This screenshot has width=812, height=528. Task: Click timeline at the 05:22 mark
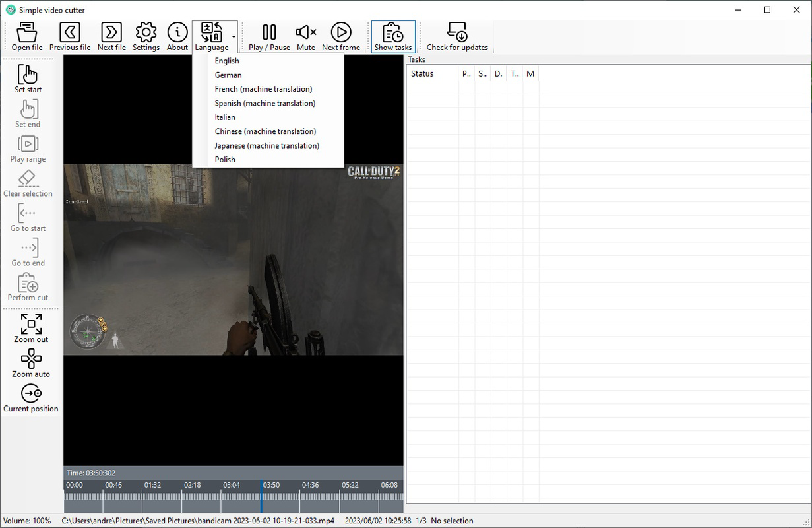pyautogui.click(x=350, y=485)
